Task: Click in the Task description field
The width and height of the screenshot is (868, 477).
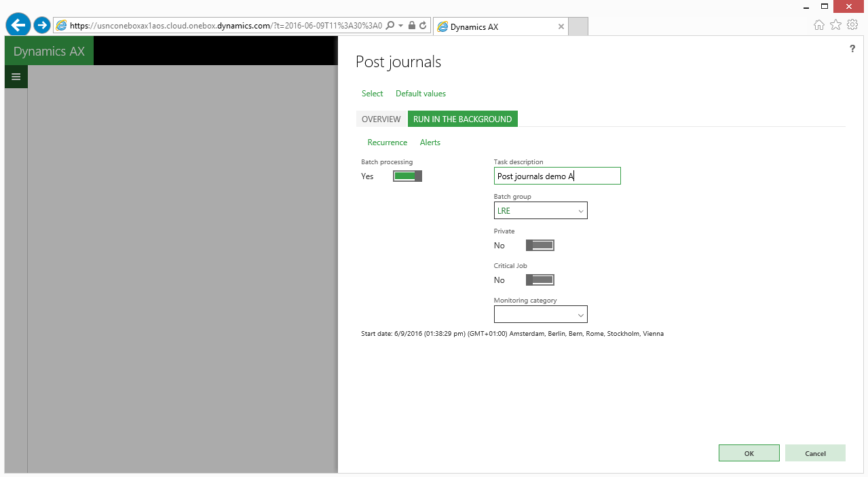Action: (x=556, y=176)
